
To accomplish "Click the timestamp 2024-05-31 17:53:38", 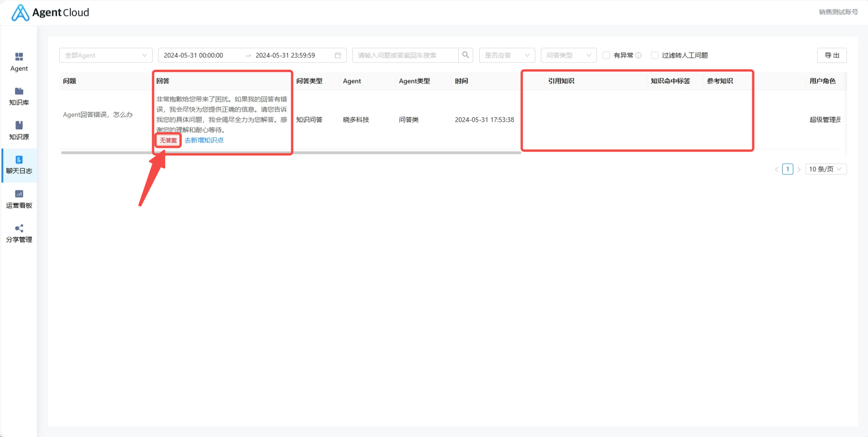I will (x=484, y=119).
